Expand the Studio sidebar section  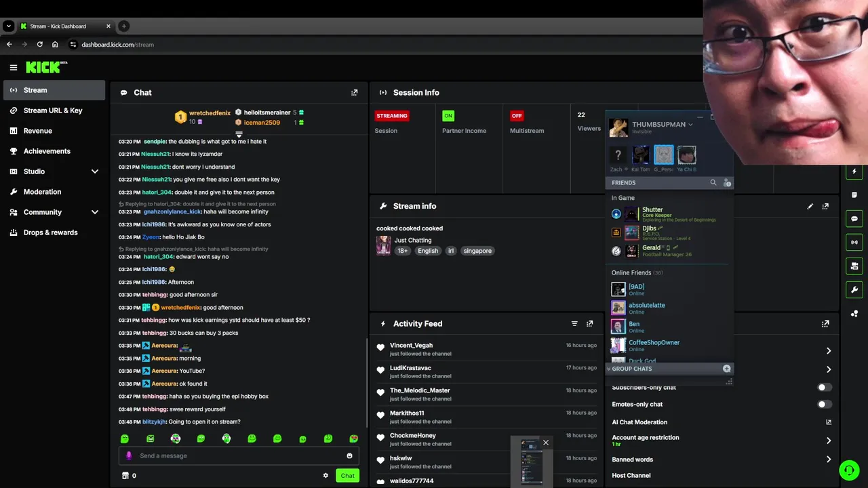click(x=94, y=171)
